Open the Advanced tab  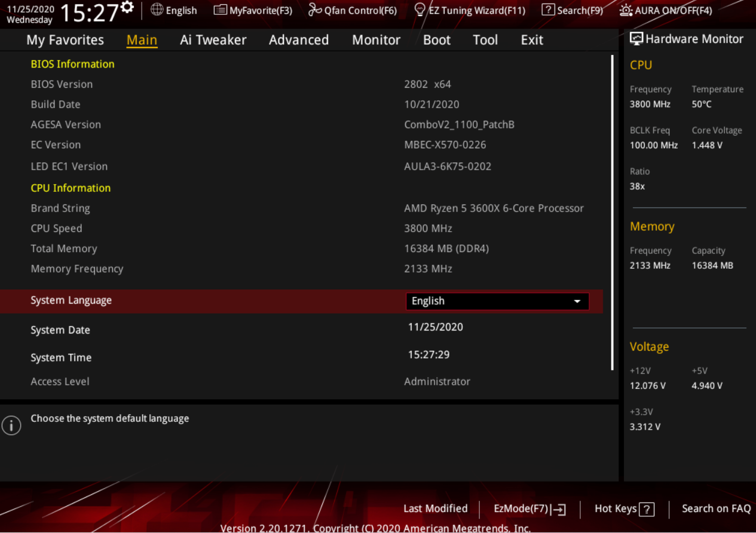[299, 40]
